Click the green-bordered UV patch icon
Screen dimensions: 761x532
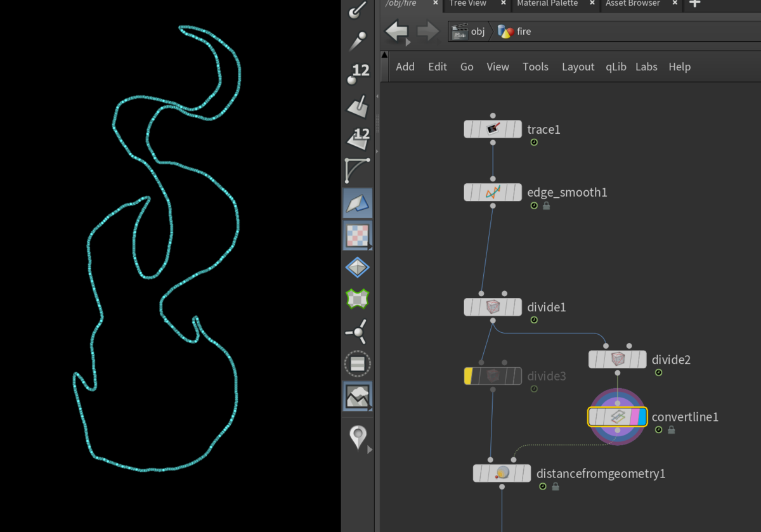pos(358,299)
